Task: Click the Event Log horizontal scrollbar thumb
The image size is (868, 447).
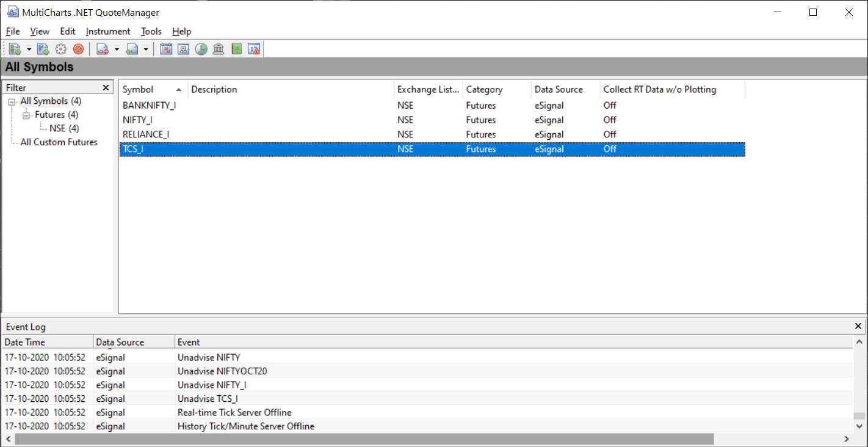Action: [x=364, y=439]
